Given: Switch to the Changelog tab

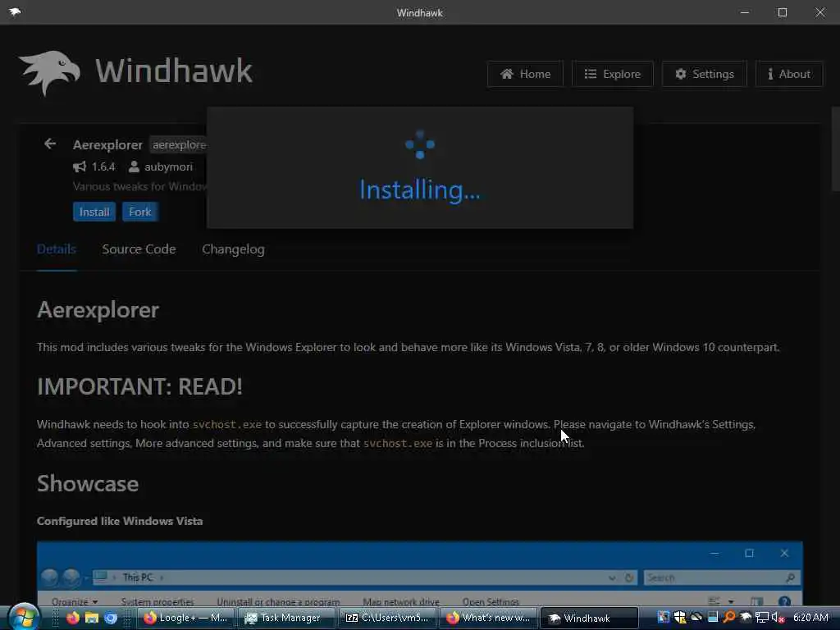Looking at the screenshot, I should tap(233, 249).
